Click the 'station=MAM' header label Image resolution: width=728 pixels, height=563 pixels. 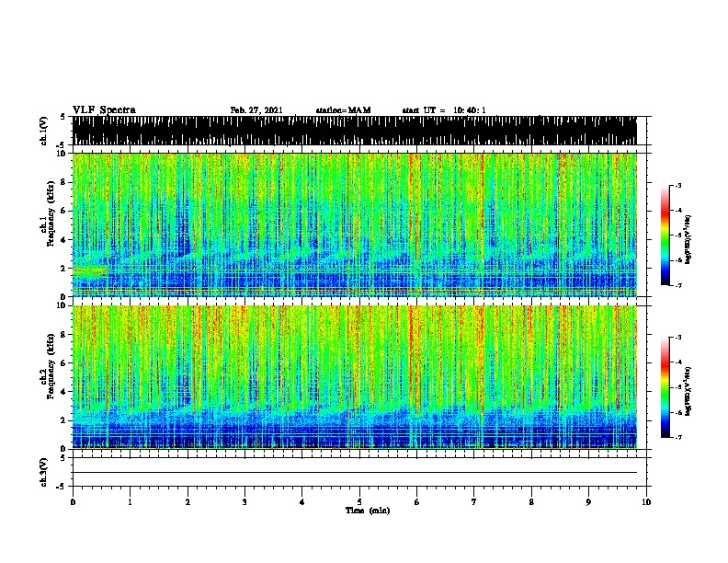(343, 110)
